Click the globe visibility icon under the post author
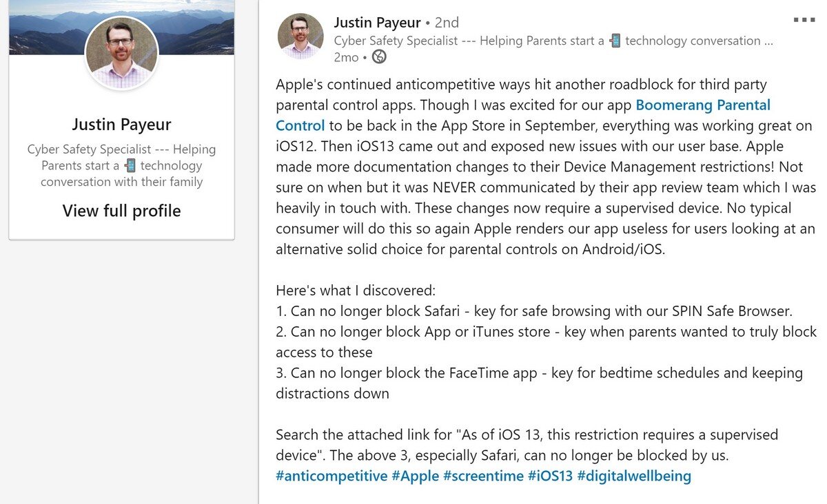 point(379,57)
